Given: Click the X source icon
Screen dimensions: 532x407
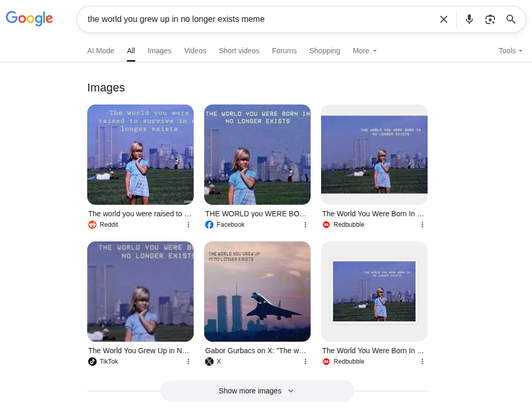Looking at the screenshot, I should tap(209, 362).
